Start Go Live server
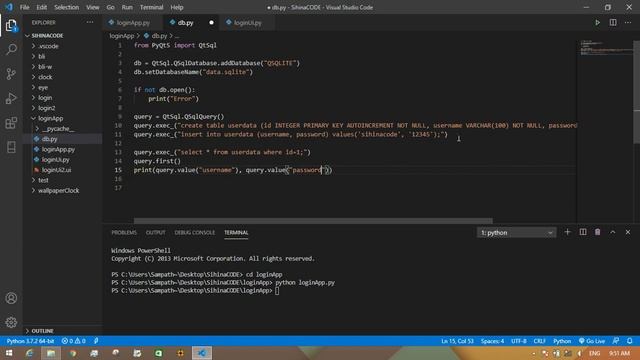This screenshot has width=640, height=360. tap(592, 341)
